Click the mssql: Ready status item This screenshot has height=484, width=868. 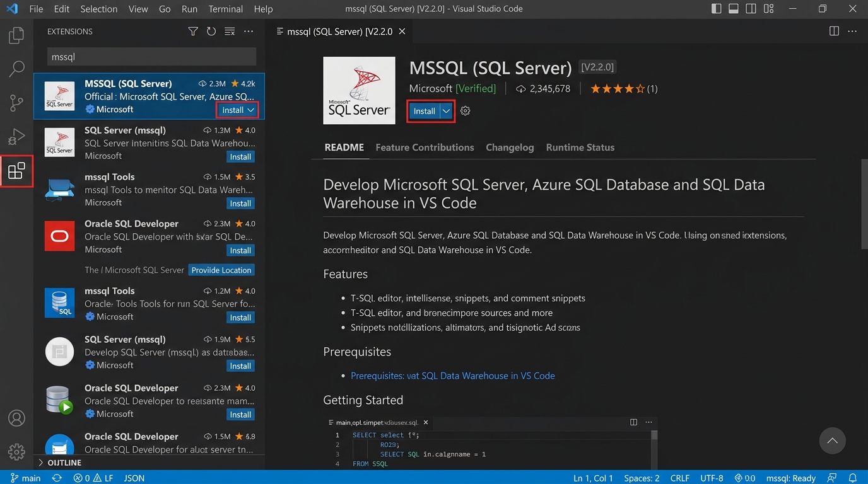point(790,478)
